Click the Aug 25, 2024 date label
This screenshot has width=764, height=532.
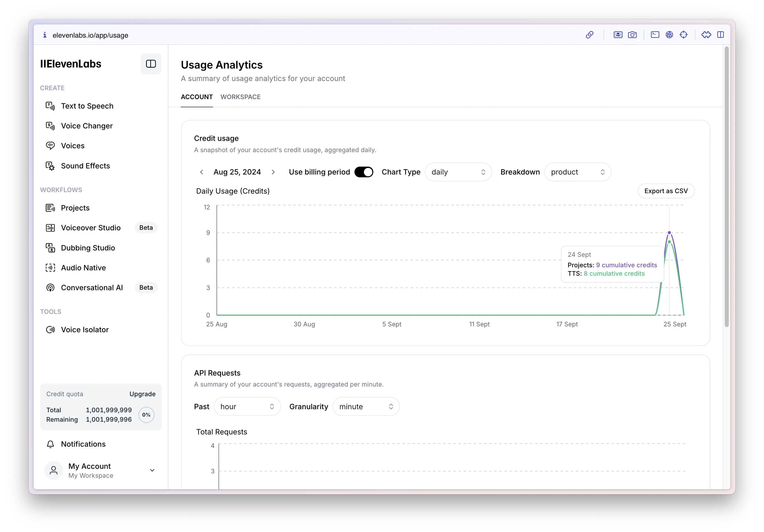(x=237, y=172)
